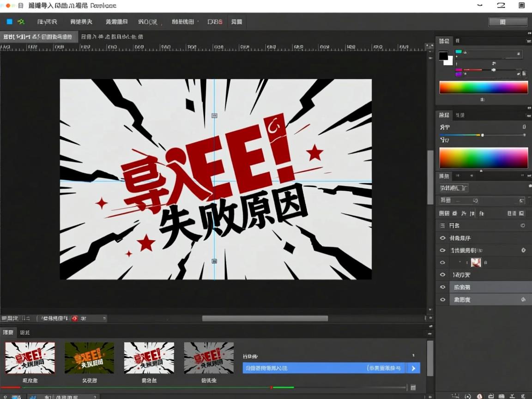The height and width of the screenshot is (399, 532).
Task: Click the dropdown box under the layers tab
Action: [x=454, y=188]
